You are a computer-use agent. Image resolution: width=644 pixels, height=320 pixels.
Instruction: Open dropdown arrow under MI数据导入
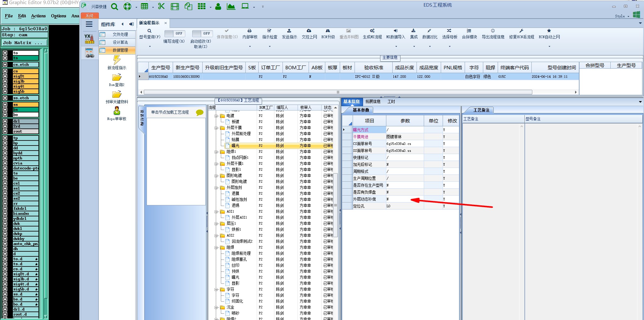pos(396,47)
